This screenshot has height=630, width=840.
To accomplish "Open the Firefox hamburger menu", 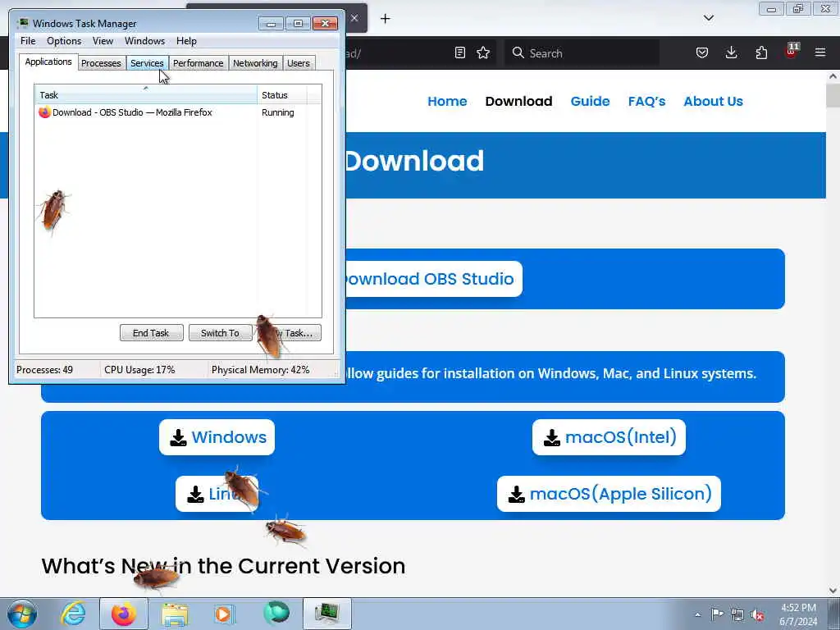I will tap(820, 52).
